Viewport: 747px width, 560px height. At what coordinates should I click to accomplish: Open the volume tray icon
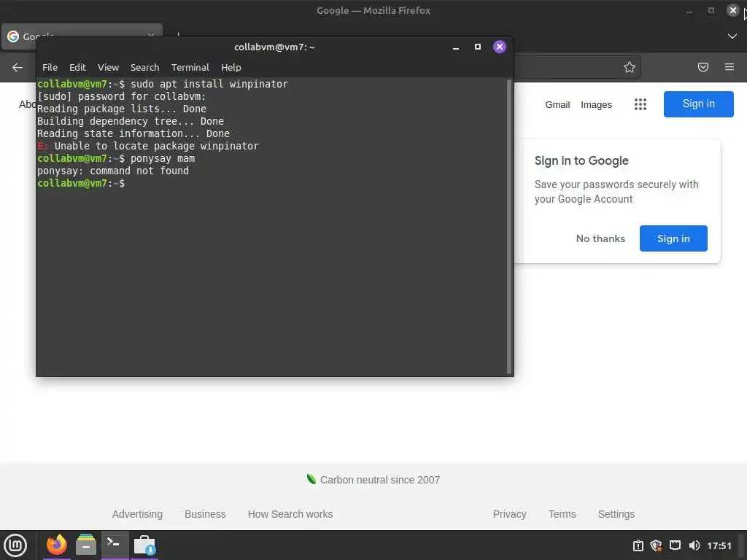tap(694, 545)
